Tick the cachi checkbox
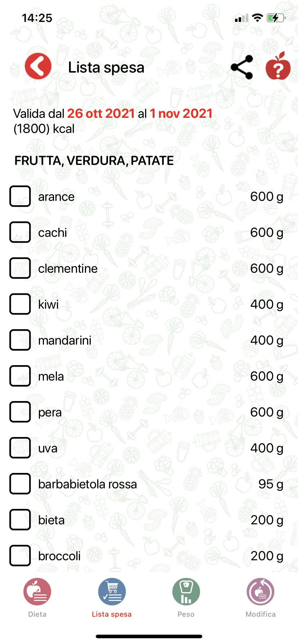 pyautogui.click(x=20, y=232)
